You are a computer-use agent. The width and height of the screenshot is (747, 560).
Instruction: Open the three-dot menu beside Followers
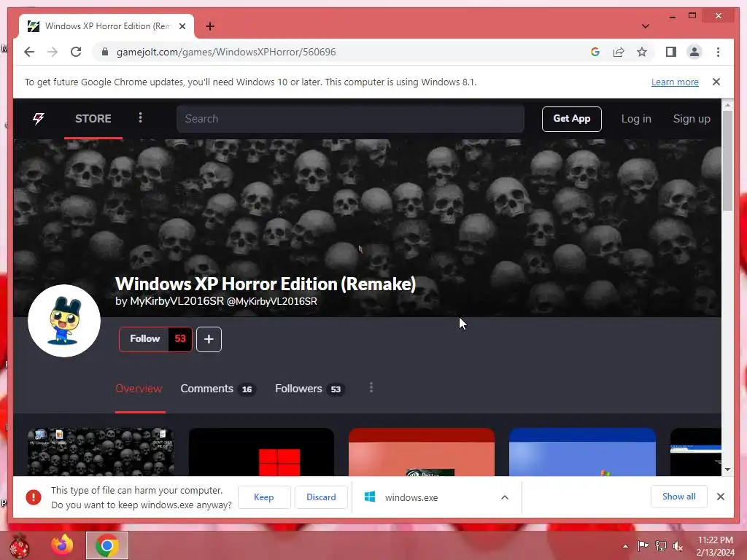pyautogui.click(x=371, y=388)
